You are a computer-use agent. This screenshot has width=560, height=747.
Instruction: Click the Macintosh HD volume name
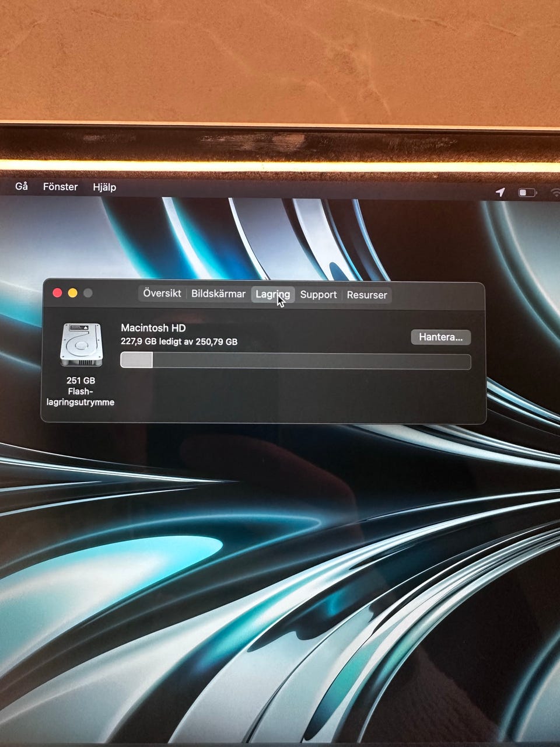tap(153, 328)
